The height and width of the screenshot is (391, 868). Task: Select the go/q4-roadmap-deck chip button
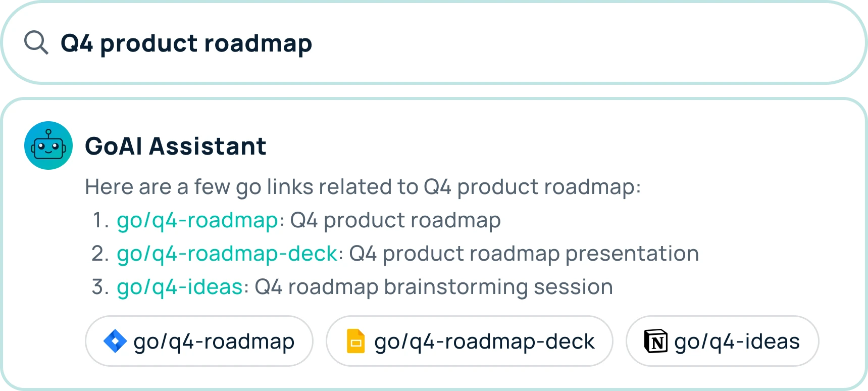pyautogui.click(x=470, y=341)
